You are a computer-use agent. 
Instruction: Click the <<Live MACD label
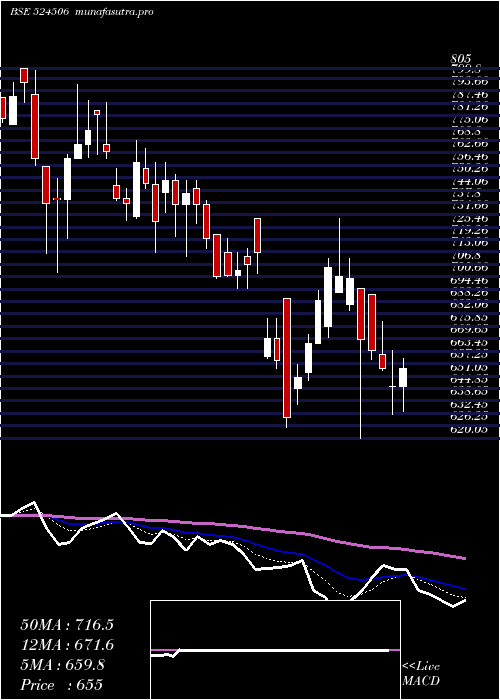(421, 674)
